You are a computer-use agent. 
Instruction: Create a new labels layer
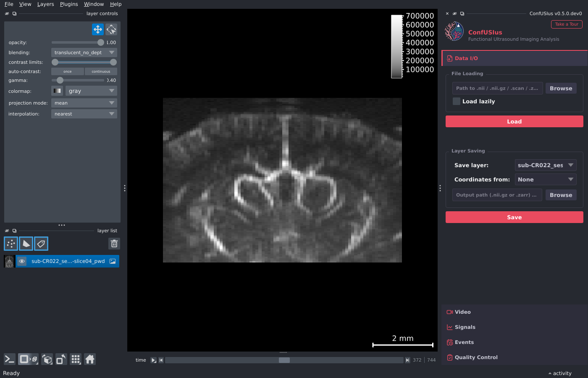pos(41,244)
